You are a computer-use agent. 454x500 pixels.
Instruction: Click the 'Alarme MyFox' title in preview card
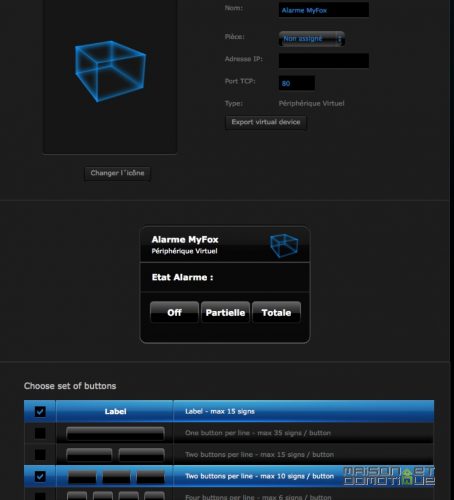(x=185, y=239)
